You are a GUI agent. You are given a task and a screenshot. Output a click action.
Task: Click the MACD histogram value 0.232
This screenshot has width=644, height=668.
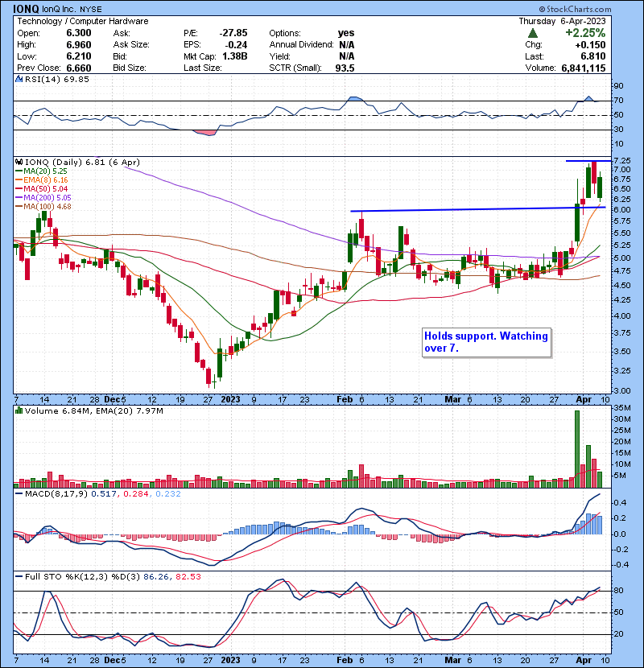pos(168,494)
